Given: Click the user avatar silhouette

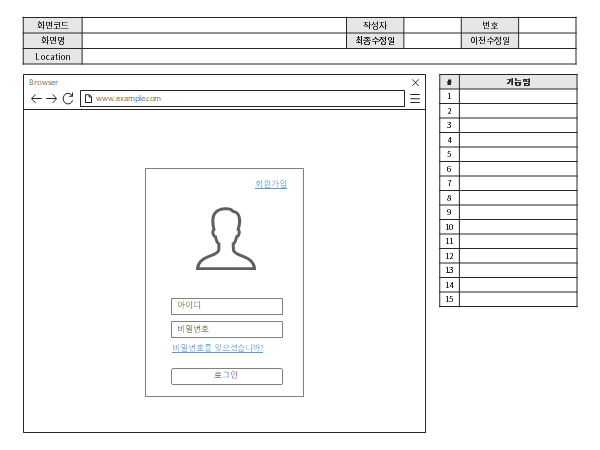Looking at the screenshot, I should pyautogui.click(x=226, y=239).
